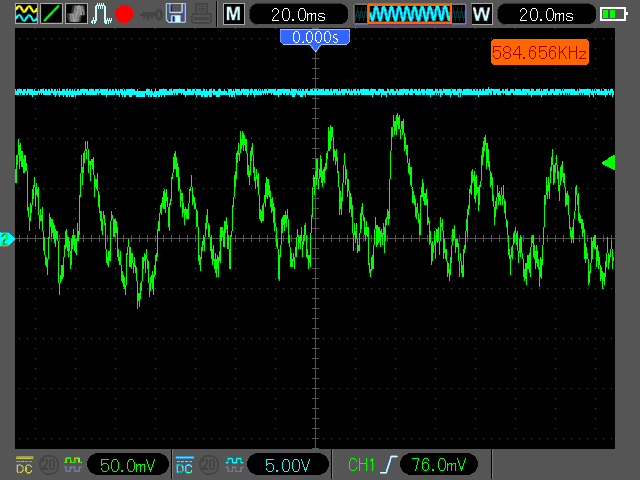Click the waveform memory position bar
Image resolution: width=640 pixels, height=480 pixels.
click(409, 14)
